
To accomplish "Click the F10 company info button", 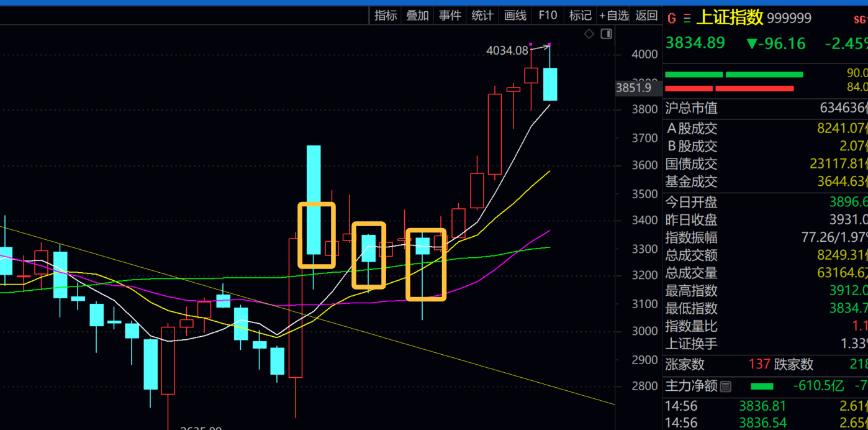I will [548, 16].
